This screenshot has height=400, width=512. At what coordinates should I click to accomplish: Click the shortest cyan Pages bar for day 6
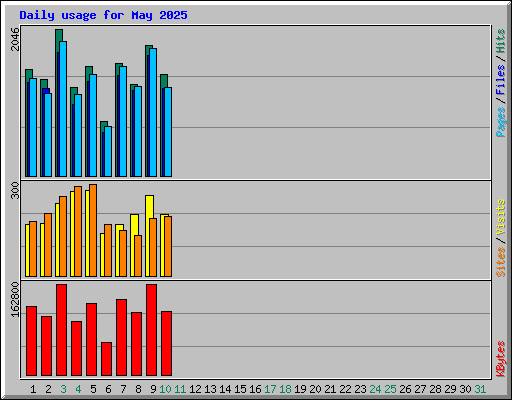click(x=108, y=151)
